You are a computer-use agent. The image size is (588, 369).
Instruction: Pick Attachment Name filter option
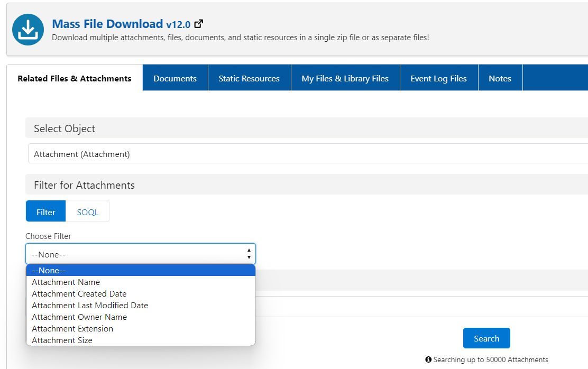click(x=141, y=282)
